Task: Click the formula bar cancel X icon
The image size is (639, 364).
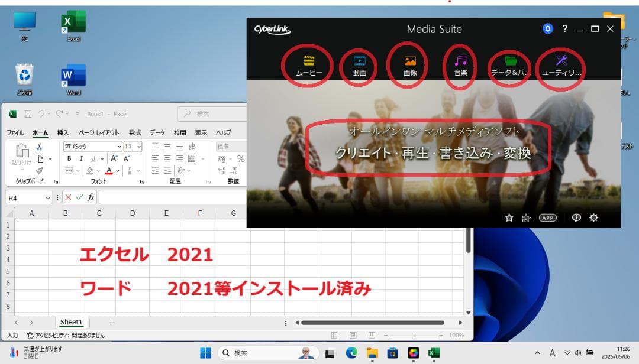Action: [x=68, y=197]
